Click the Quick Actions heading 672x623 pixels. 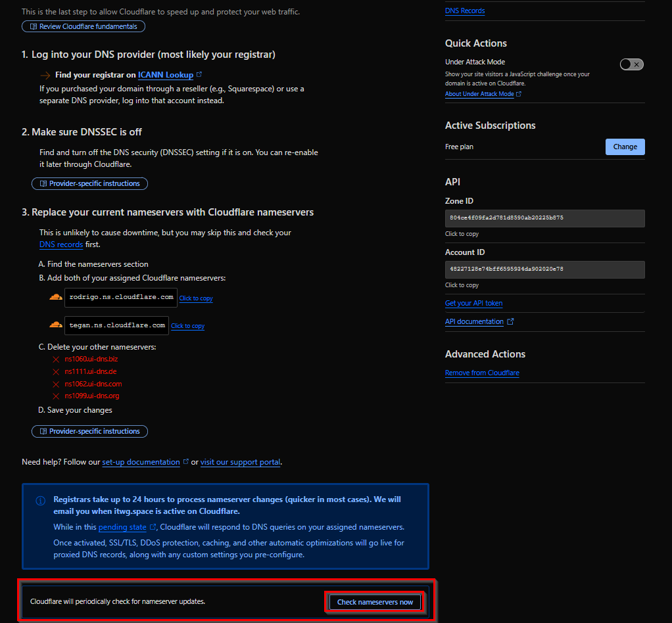(475, 43)
